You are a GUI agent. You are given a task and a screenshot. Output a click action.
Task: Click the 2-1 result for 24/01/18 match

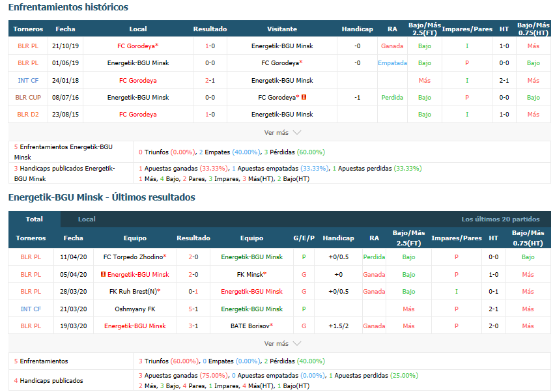click(x=210, y=80)
